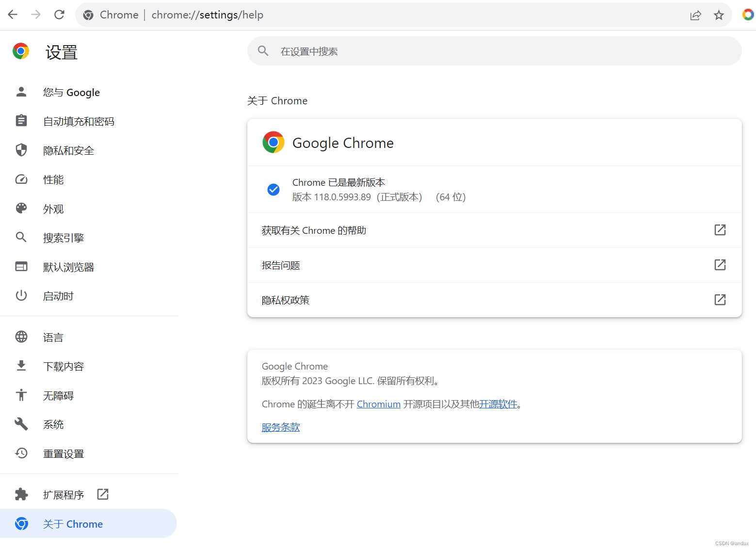This screenshot has width=756, height=550.
Task: Click the Chrome icon beside 关于 Chrome
Action: tap(21, 524)
